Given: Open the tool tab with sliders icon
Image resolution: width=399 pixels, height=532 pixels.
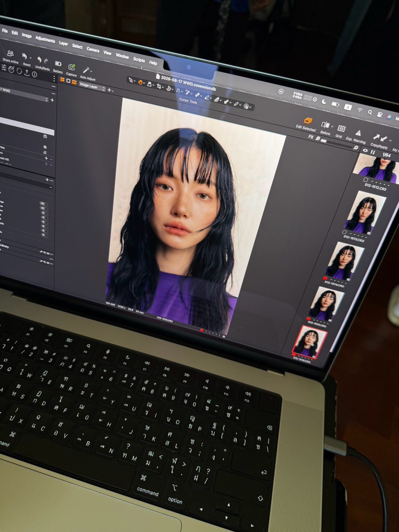Looking at the screenshot, I should (x=4, y=67).
